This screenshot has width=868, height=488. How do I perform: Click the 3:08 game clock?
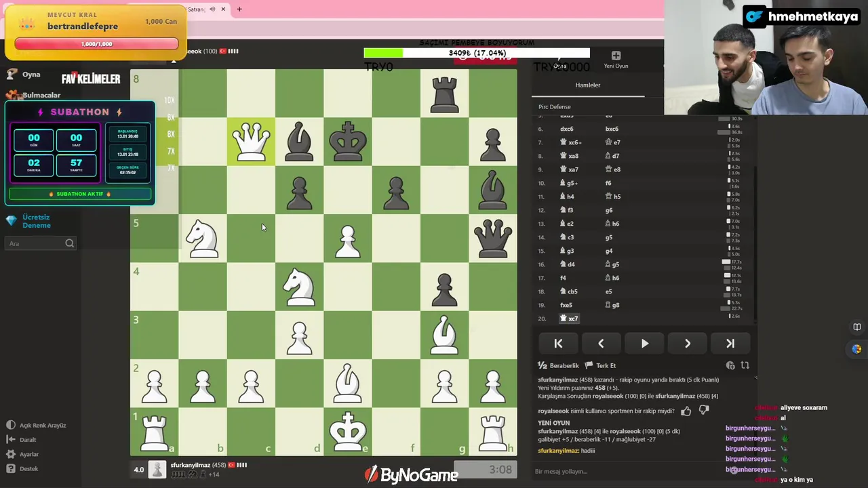486,470
